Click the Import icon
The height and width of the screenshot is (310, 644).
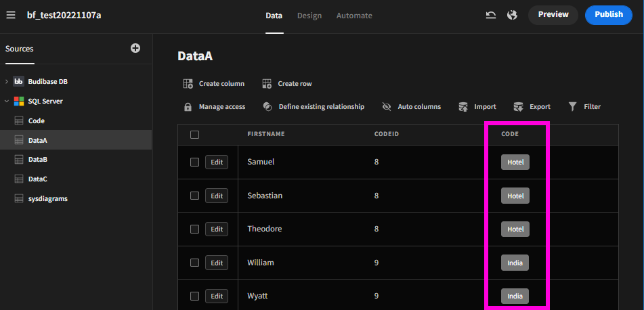(x=463, y=107)
